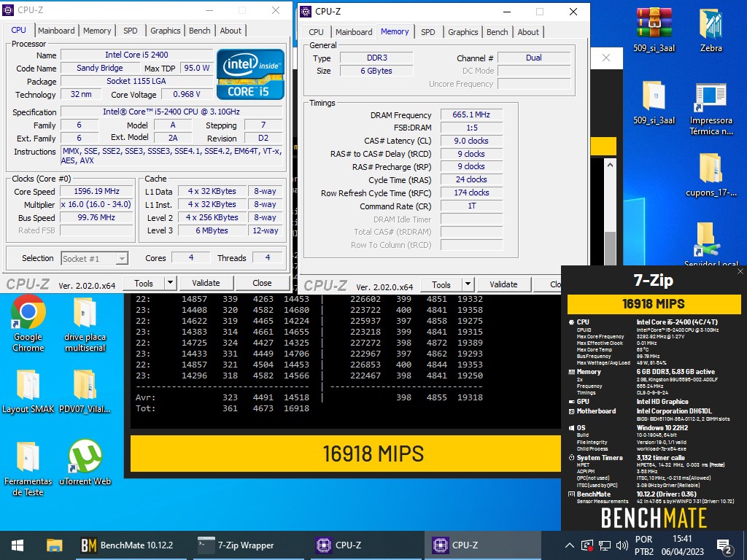
Task: Click the BENCHMATE logo in overlay
Action: coord(654,518)
